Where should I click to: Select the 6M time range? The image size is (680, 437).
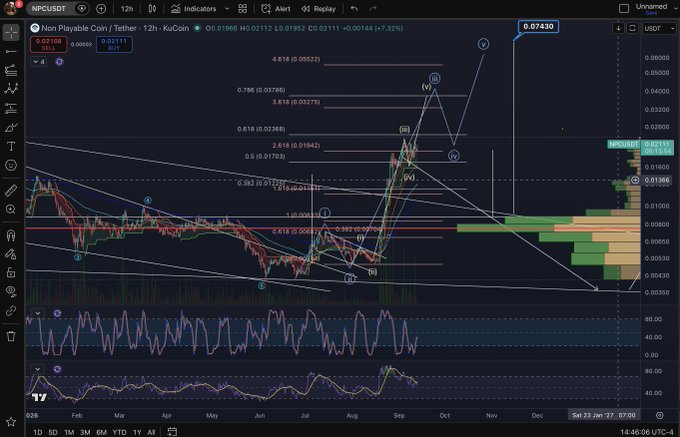point(101,432)
